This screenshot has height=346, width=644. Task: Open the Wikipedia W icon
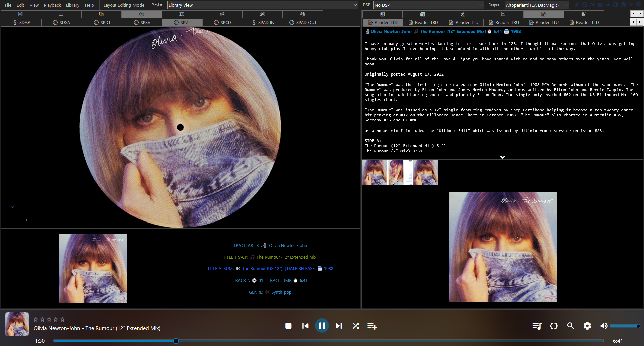pos(631,5)
